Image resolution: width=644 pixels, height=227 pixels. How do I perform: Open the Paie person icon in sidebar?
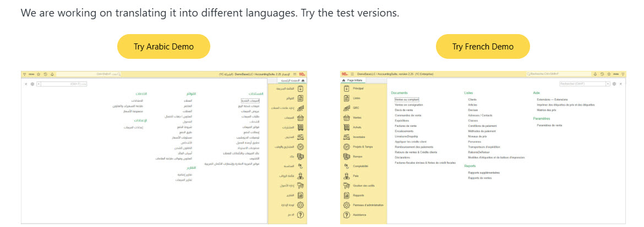346,176
